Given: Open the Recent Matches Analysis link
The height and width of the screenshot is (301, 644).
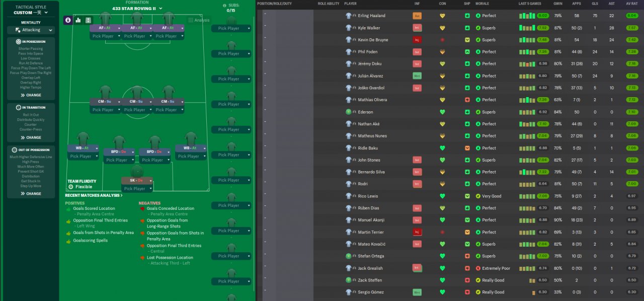Looking at the screenshot, I should (94, 195).
